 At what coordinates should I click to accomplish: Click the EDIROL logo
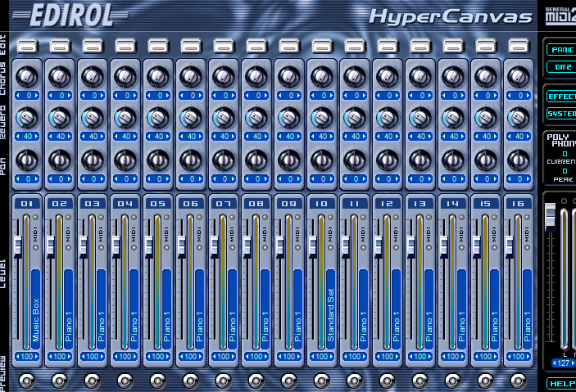coord(70,16)
